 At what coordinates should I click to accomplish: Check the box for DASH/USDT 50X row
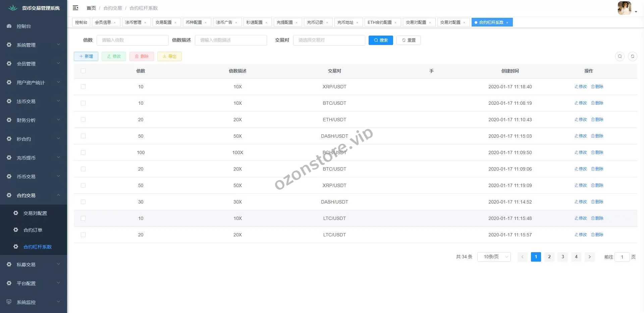coord(83,136)
